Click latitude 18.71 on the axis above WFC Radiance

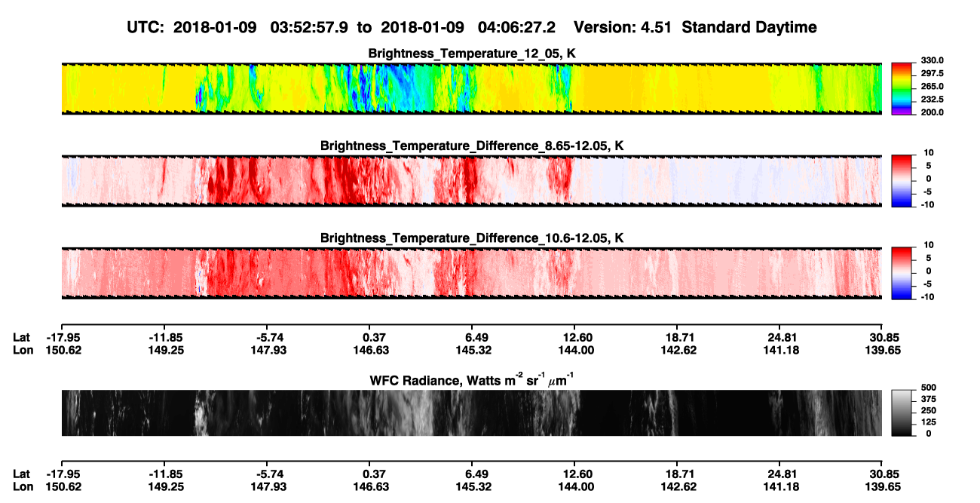[678, 337]
